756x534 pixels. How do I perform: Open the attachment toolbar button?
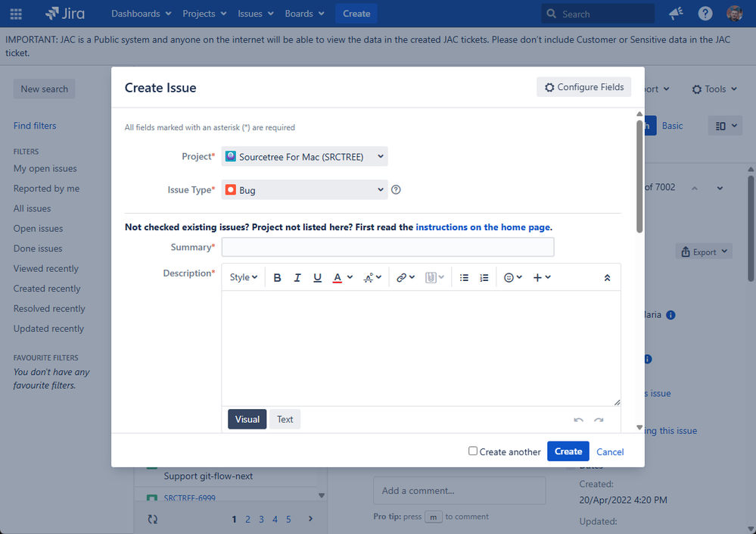[434, 277]
